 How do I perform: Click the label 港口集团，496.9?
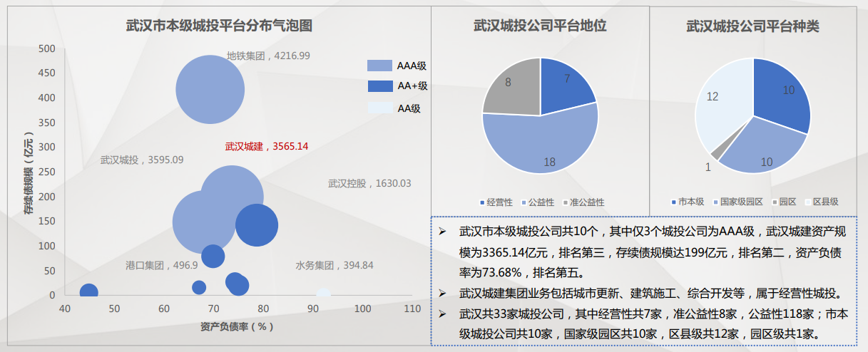162,265
